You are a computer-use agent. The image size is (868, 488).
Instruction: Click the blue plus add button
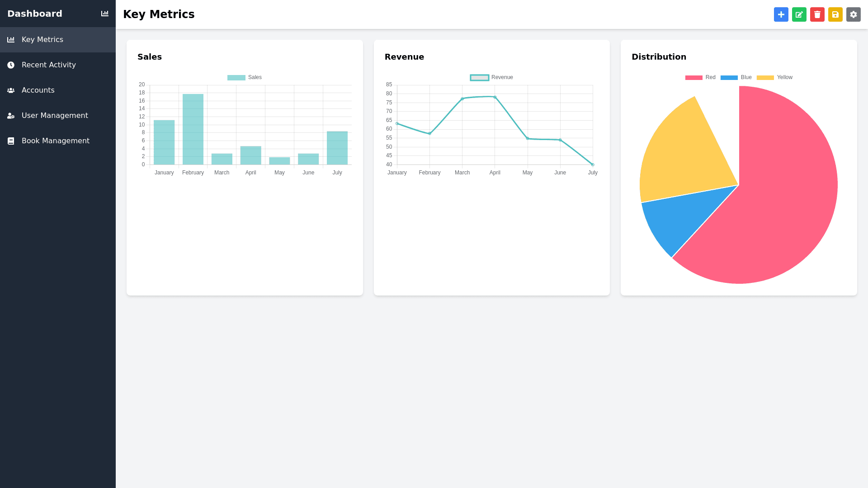781,14
